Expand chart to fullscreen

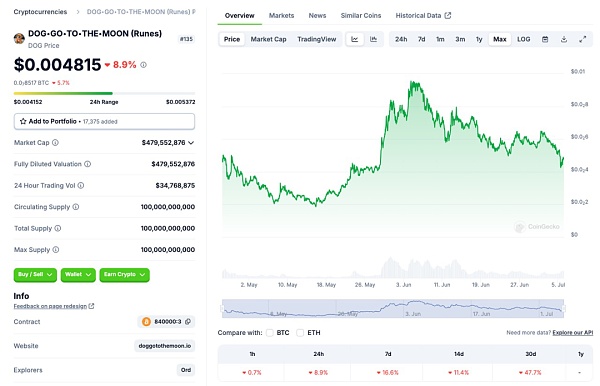(x=582, y=39)
